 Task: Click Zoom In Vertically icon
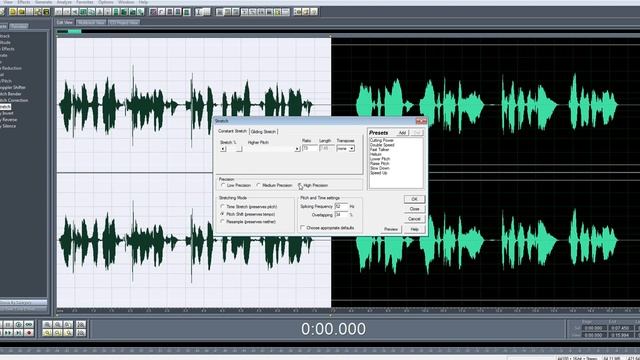coord(81,324)
